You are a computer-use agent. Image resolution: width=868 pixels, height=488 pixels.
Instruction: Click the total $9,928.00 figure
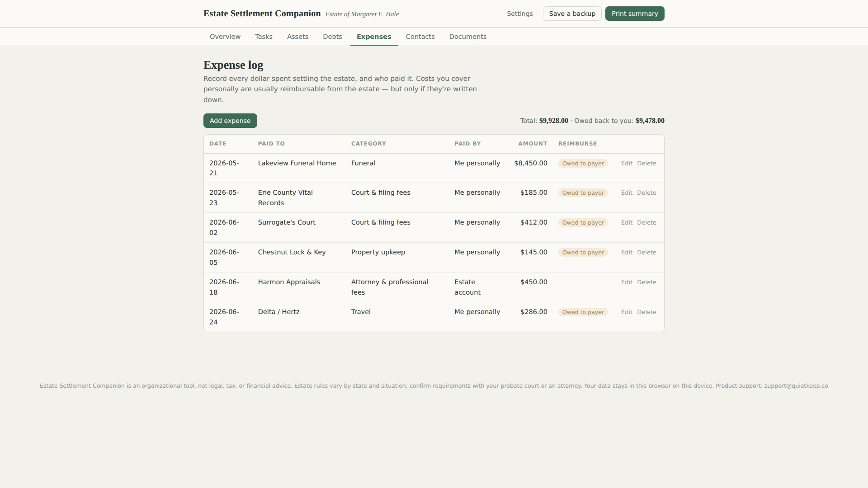(x=553, y=121)
